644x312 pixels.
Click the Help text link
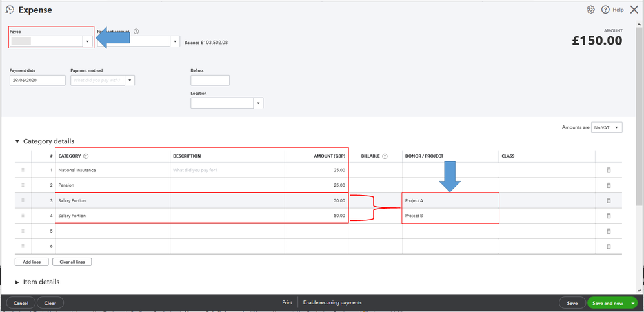[618, 10]
